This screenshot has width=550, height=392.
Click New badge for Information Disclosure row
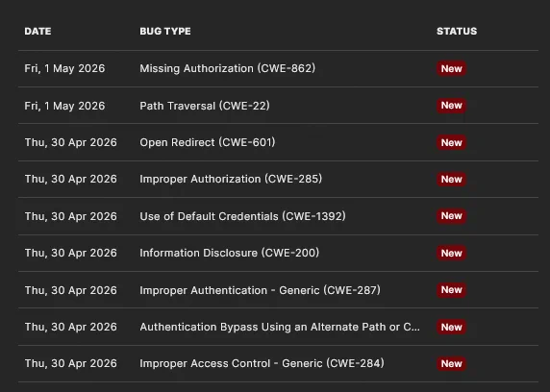click(x=451, y=253)
